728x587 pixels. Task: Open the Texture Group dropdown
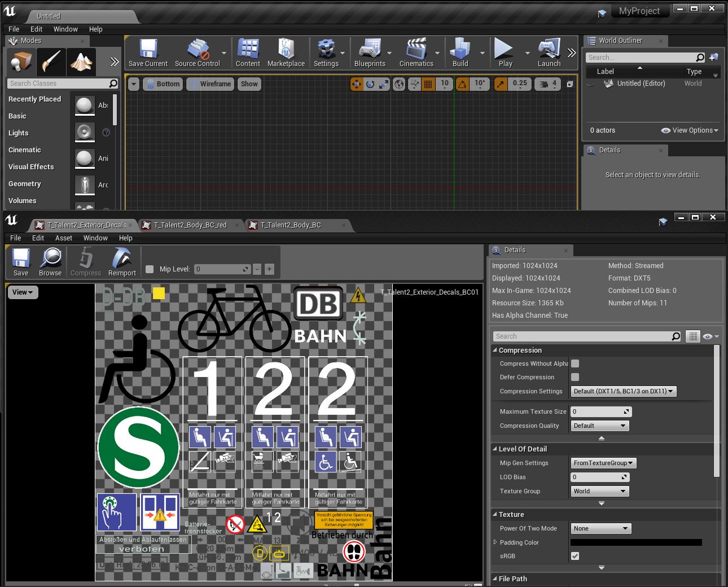(x=599, y=491)
